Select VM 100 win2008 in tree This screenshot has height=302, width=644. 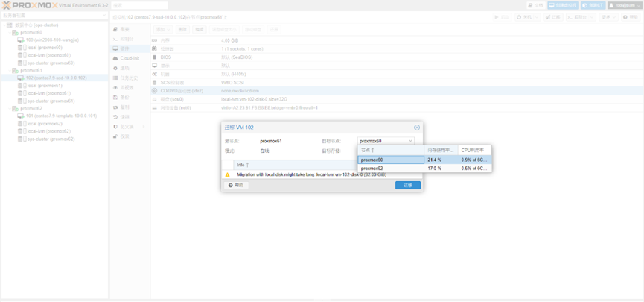(x=52, y=40)
